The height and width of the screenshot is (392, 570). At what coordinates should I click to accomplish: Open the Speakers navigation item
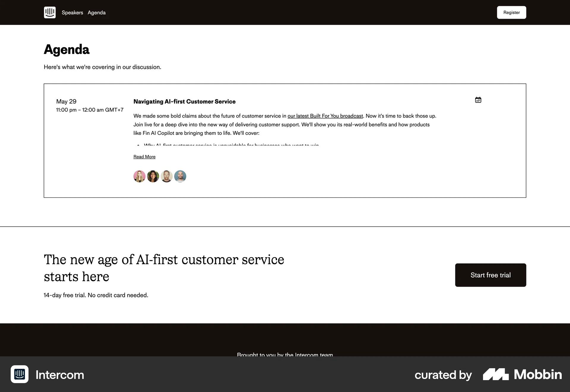tap(72, 12)
